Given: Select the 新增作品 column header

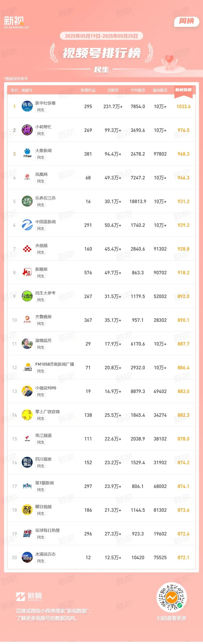Looking at the screenshot, I should click(88, 90).
